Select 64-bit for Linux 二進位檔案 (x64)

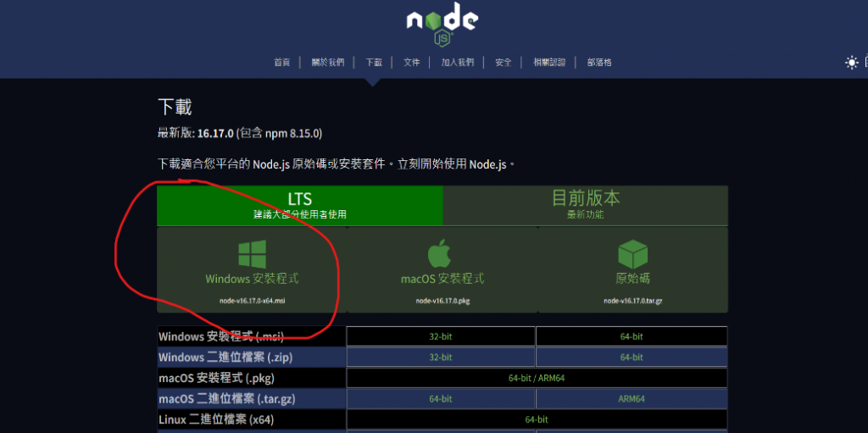point(537,419)
